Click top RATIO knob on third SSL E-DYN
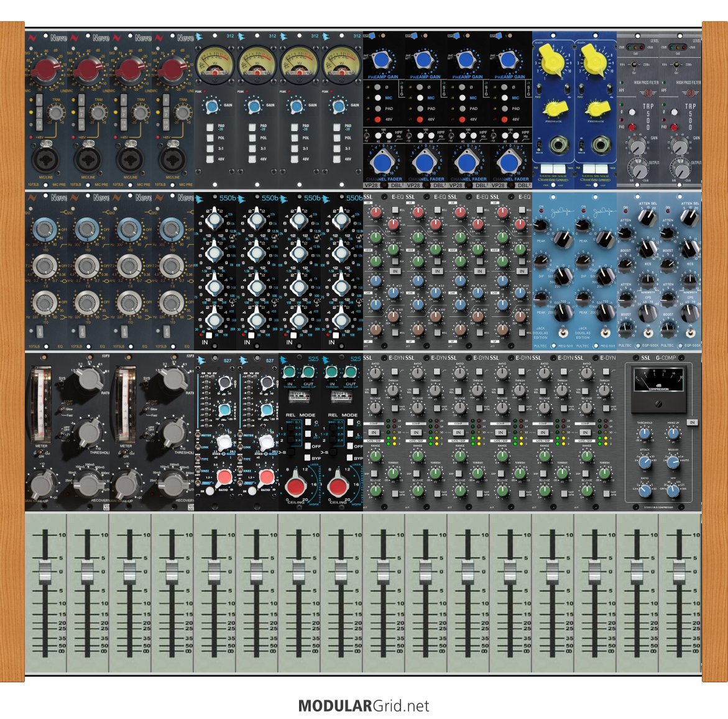 [x=460, y=373]
